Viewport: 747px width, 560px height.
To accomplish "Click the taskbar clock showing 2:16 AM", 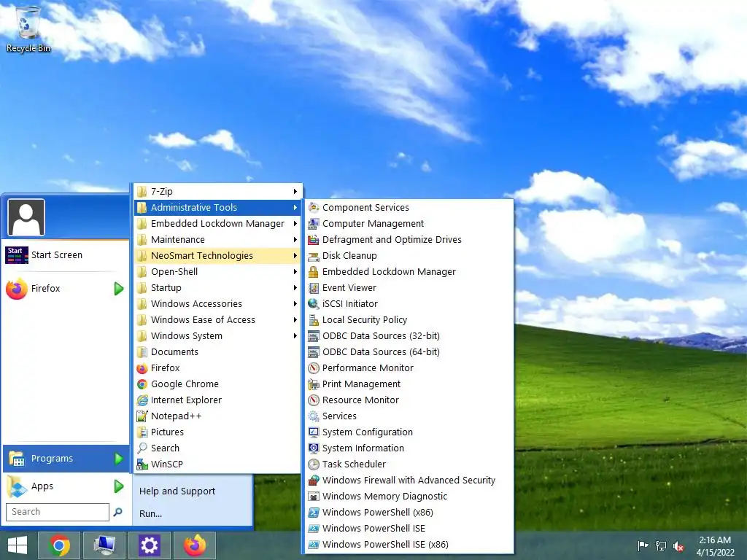I will click(715, 546).
